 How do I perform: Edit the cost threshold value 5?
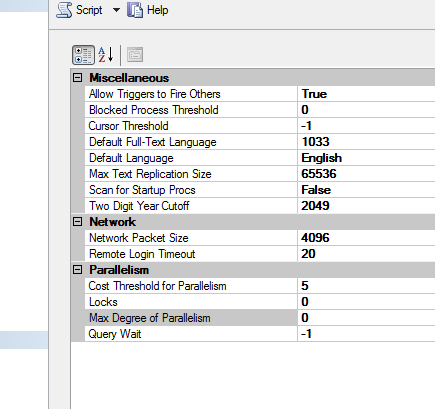point(366,286)
